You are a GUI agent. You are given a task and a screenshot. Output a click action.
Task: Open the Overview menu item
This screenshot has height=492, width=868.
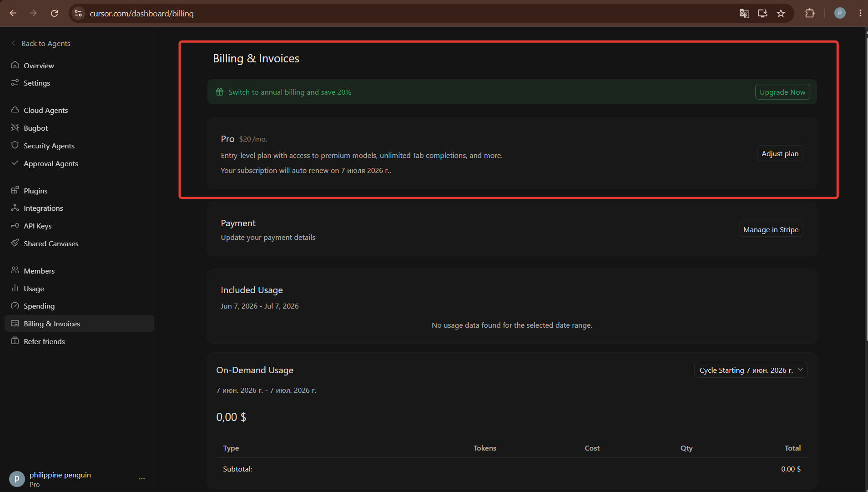79,66
